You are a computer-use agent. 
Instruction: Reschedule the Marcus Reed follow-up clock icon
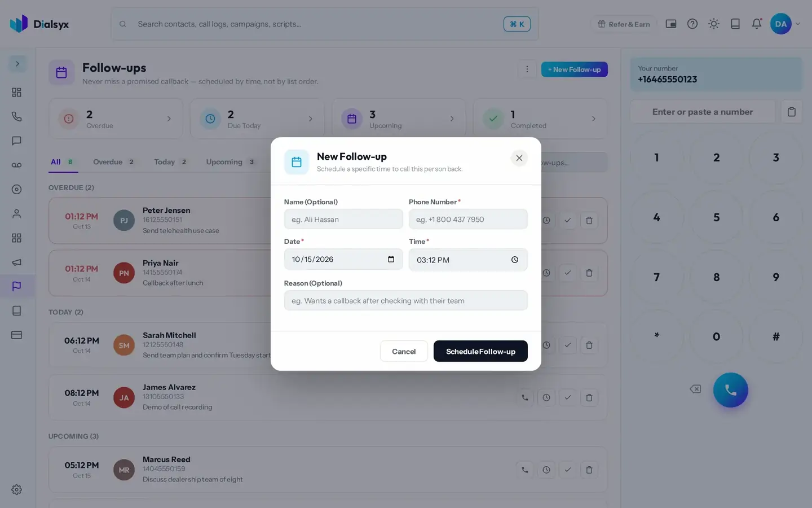click(546, 470)
